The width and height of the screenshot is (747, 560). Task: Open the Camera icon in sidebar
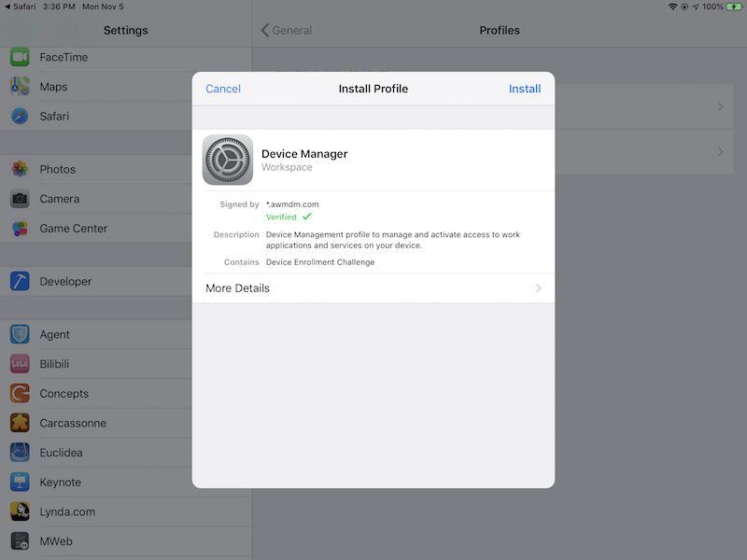click(20, 199)
